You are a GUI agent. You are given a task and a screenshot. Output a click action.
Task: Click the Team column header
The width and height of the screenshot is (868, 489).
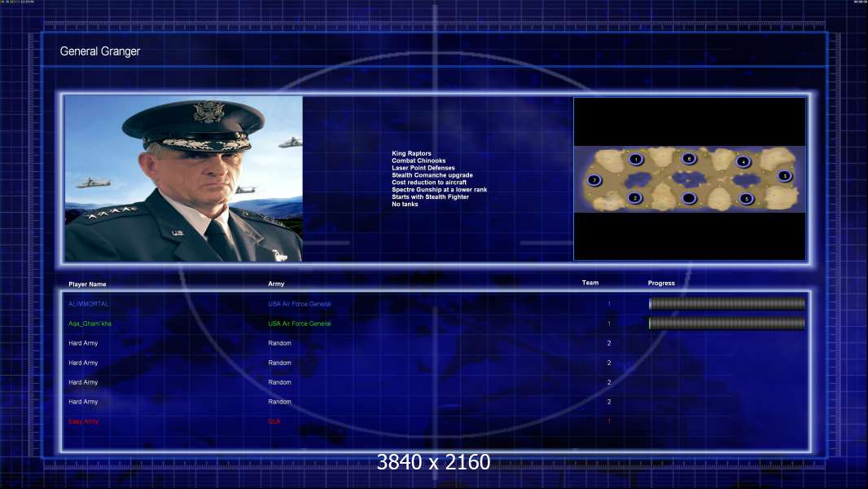point(590,283)
